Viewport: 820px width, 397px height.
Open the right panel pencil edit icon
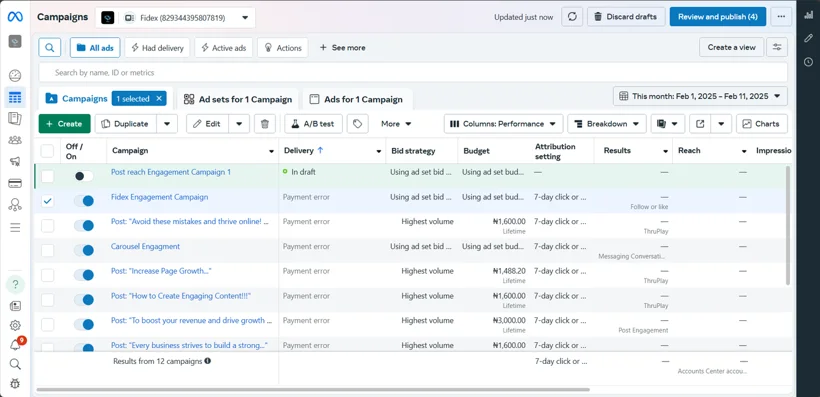click(808, 38)
